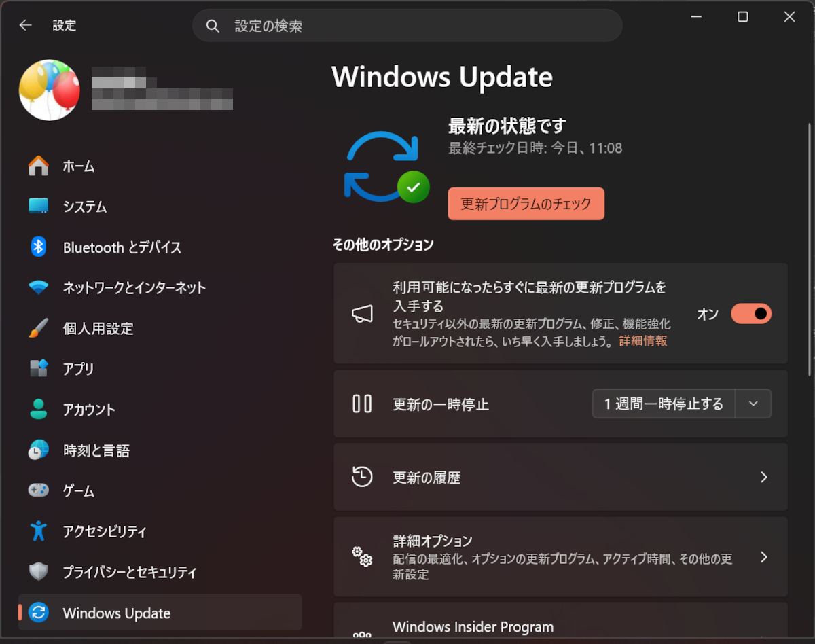Screen dimensions: 815x644
Task: Expand 更新の履歴 with its chevron
Action: (764, 477)
